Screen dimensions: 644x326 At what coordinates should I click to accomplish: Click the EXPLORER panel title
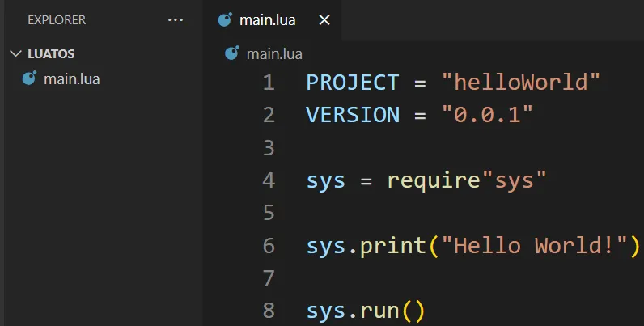tap(57, 20)
